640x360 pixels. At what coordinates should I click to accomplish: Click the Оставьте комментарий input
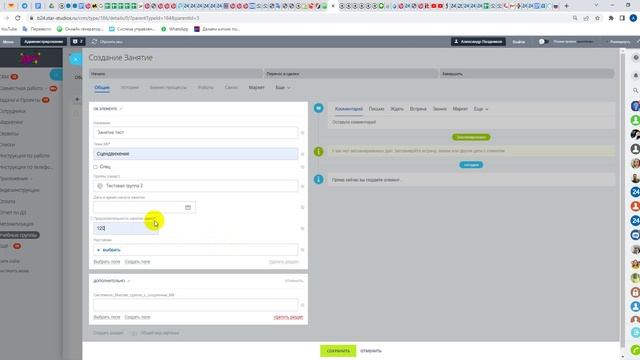pos(471,122)
